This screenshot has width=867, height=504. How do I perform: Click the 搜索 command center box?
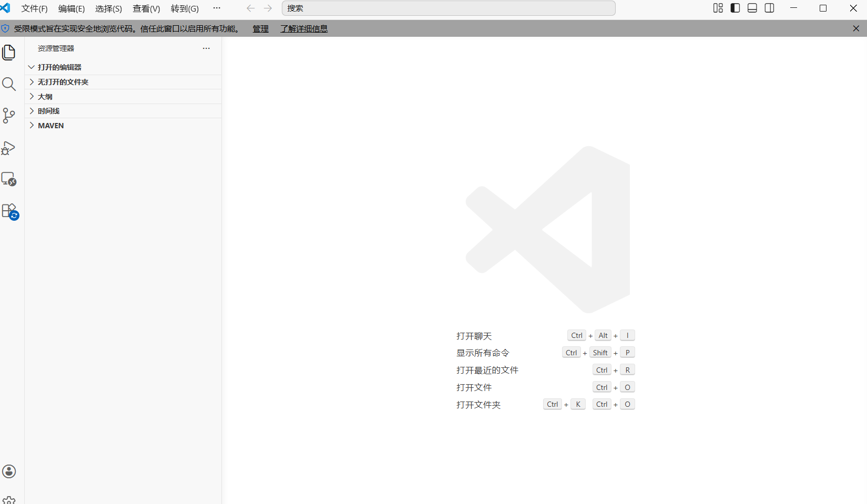pos(448,8)
